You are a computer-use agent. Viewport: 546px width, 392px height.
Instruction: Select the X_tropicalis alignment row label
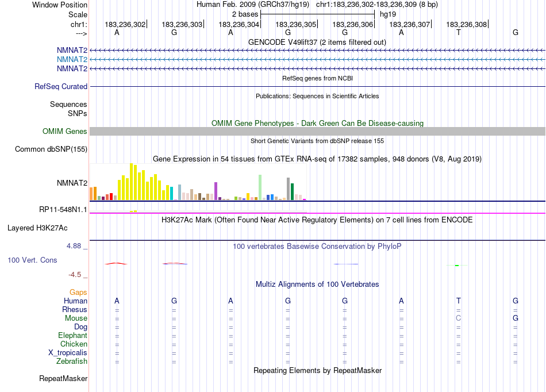click(68, 353)
